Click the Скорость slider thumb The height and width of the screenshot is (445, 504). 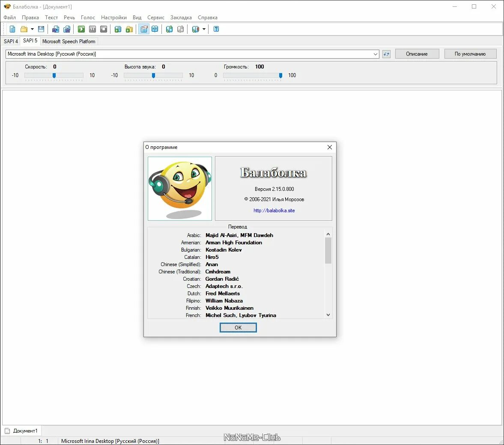[x=54, y=75]
